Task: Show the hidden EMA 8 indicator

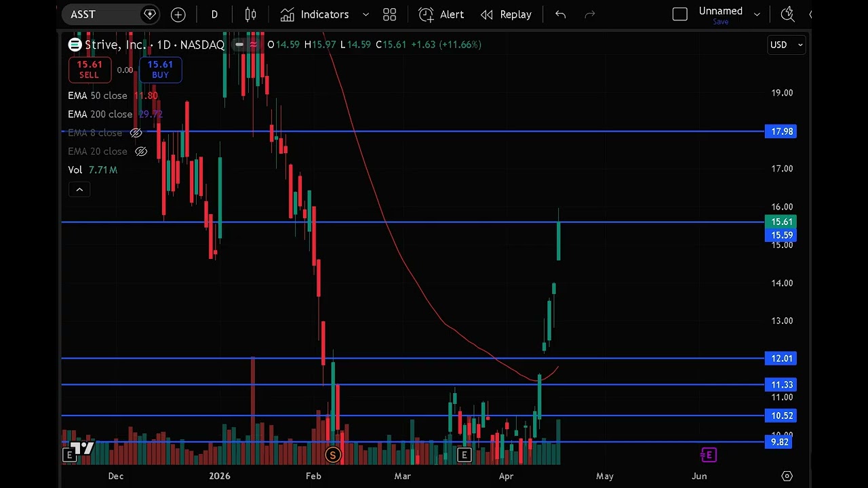Action: click(136, 133)
